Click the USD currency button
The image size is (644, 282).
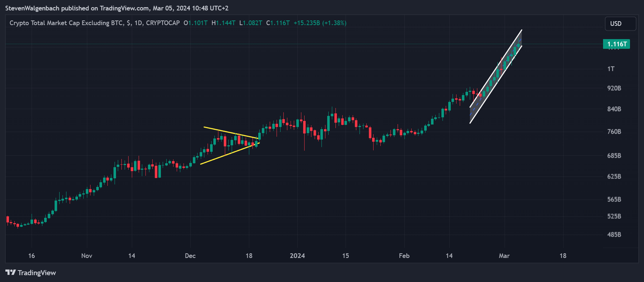(x=620, y=24)
